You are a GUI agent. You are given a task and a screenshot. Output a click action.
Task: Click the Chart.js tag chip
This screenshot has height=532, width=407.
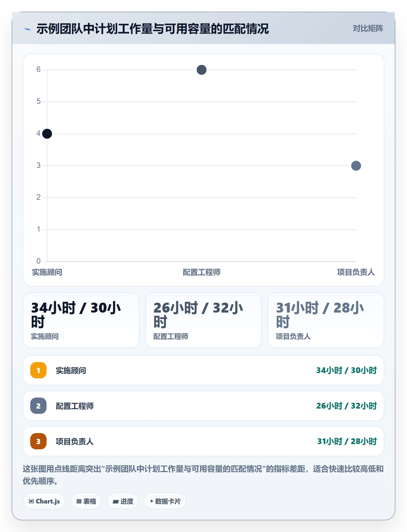44,501
